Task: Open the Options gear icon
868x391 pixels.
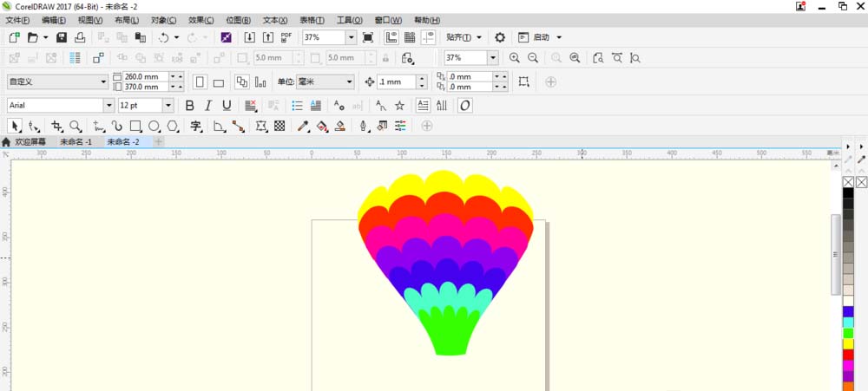Action: tap(500, 37)
